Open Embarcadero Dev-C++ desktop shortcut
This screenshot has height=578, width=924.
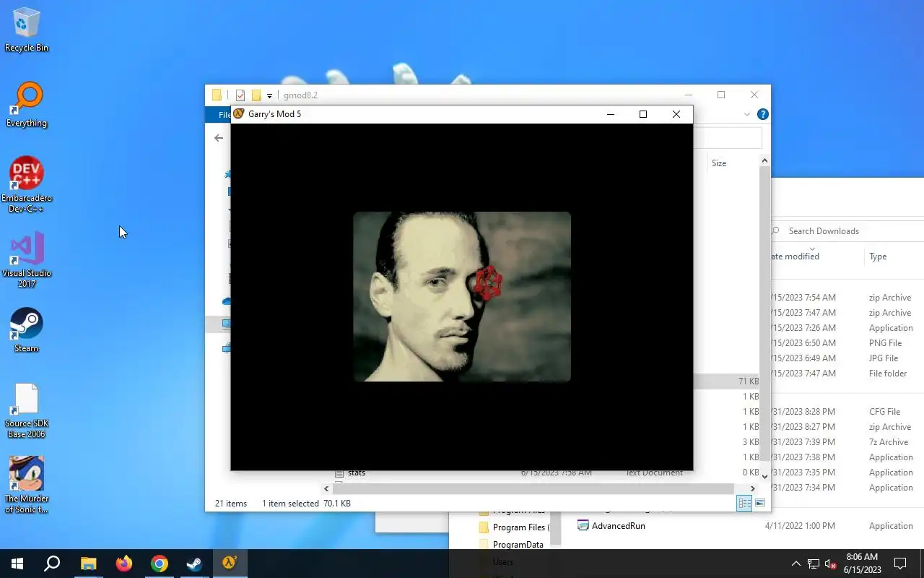tap(27, 184)
